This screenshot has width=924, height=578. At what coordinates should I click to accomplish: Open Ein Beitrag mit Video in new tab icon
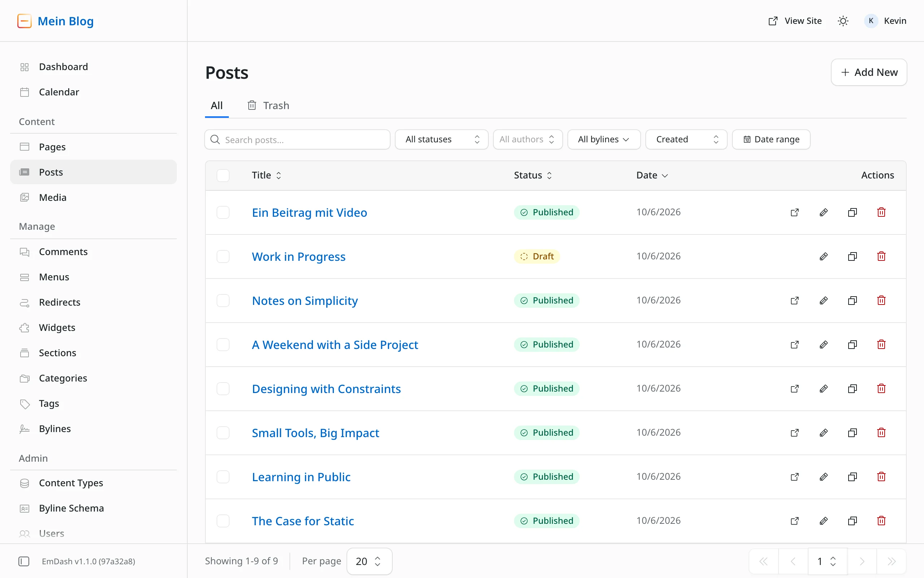point(794,212)
